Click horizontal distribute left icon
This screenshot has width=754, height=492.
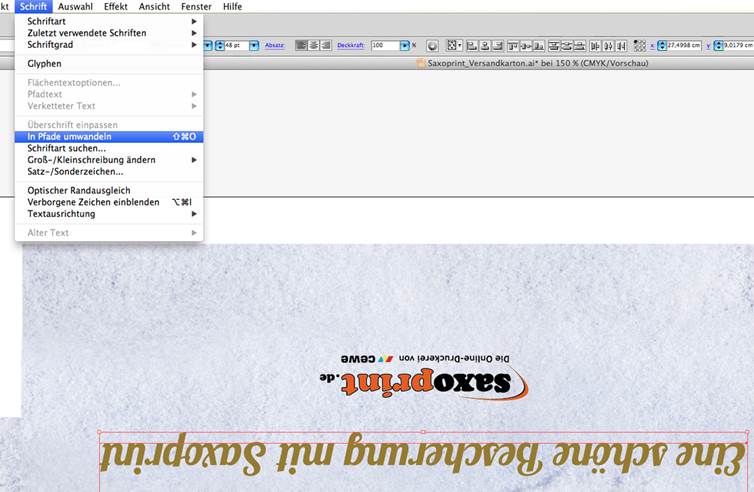click(595, 46)
